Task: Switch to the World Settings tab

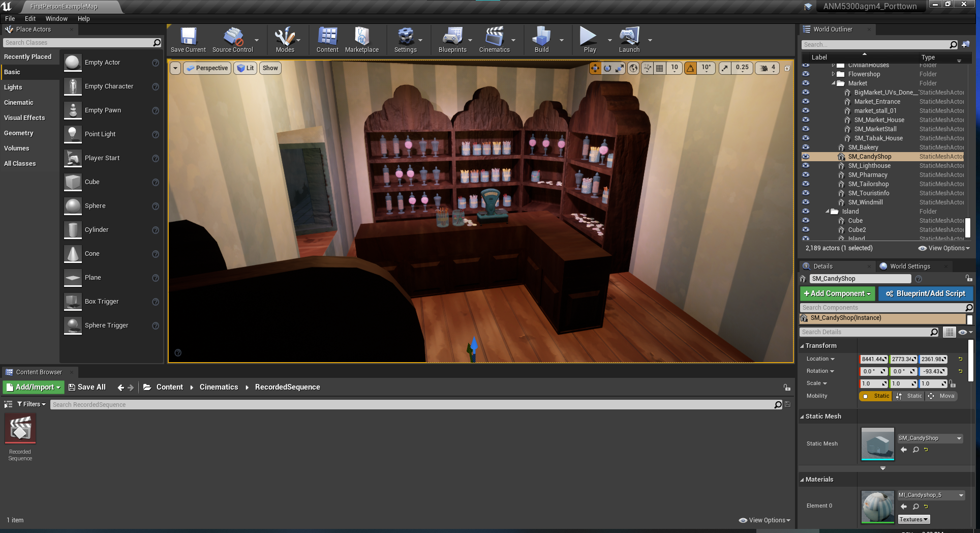Action: point(910,266)
